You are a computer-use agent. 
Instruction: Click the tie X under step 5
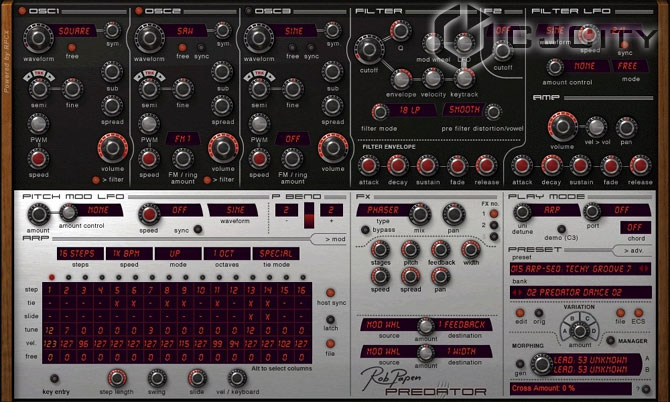click(x=117, y=303)
